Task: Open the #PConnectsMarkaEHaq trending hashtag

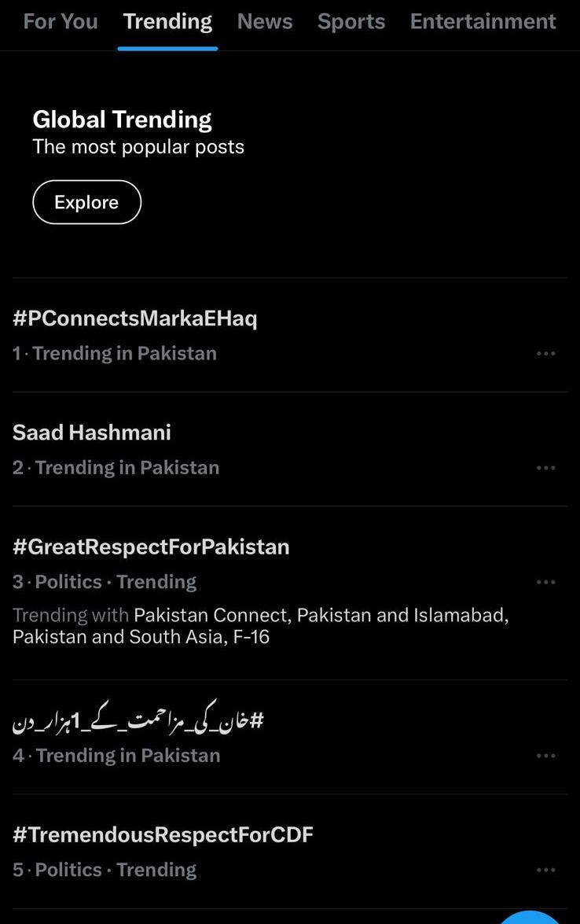Action: click(135, 318)
